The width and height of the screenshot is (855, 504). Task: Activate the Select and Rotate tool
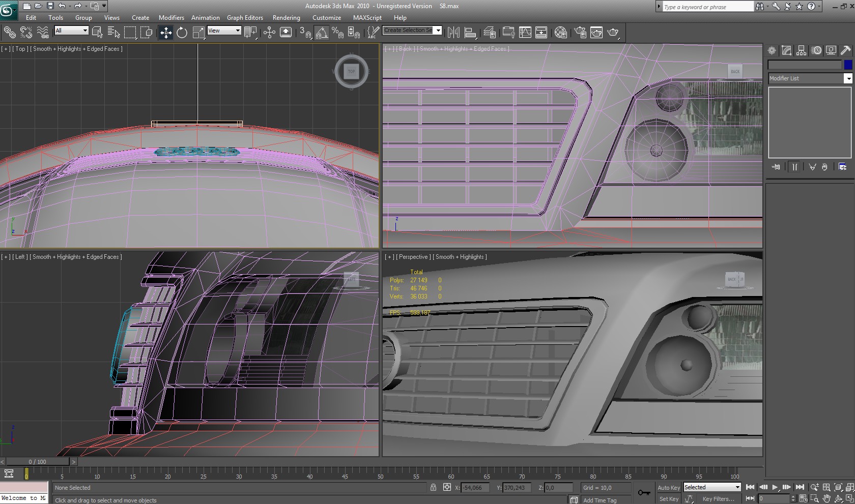[x=182, y=33]
